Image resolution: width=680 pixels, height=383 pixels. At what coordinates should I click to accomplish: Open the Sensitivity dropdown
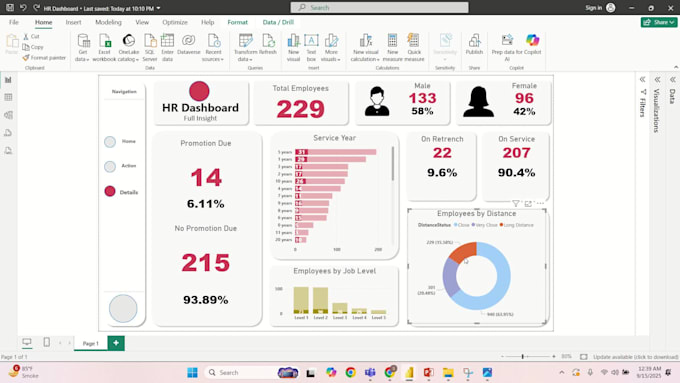coord(445,48)
